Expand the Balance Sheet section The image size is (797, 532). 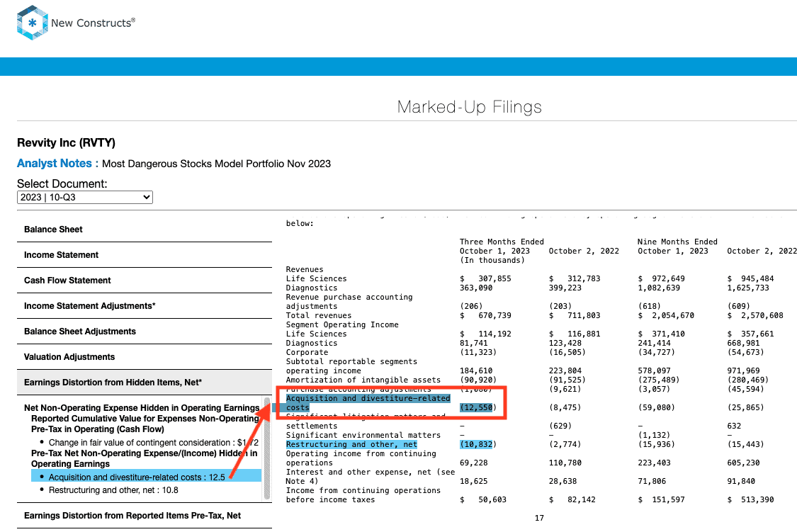click(145, 229)
